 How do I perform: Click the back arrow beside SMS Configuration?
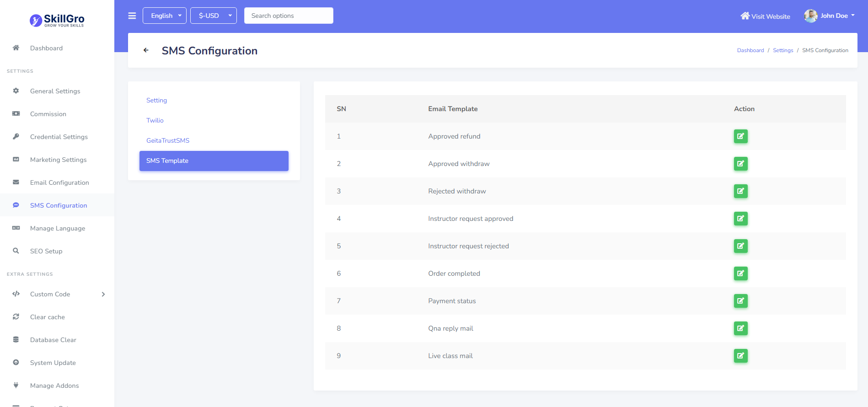click(x=146, y=50)
